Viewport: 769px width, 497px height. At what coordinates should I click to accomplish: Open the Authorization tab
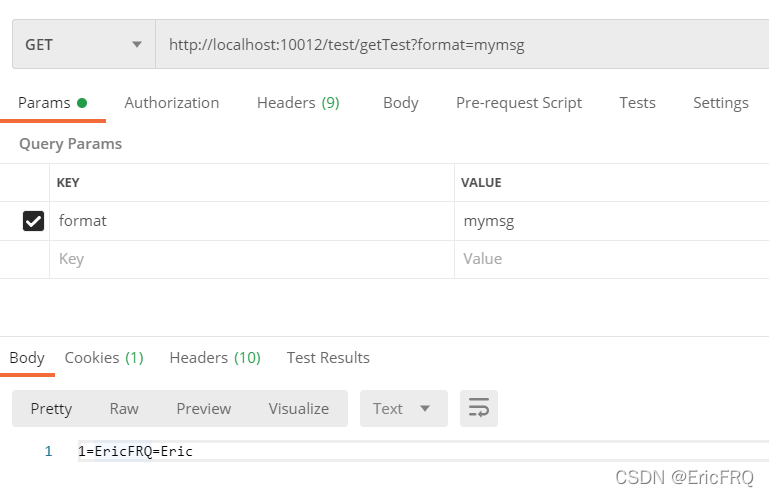[x=172, y=103]
